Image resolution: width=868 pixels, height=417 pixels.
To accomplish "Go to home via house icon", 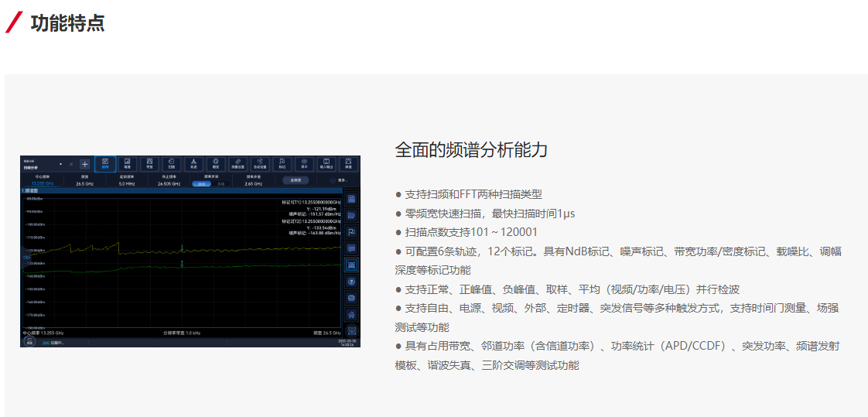I will tap(351, 314).
